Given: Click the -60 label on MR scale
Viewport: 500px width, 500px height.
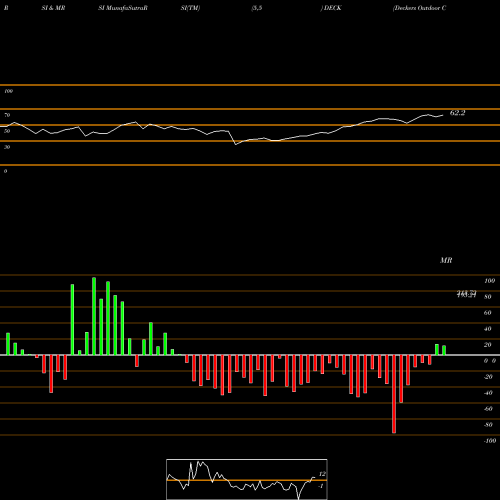Looking at the screenshot, I should pyautogui.click(x=488, y=409).
